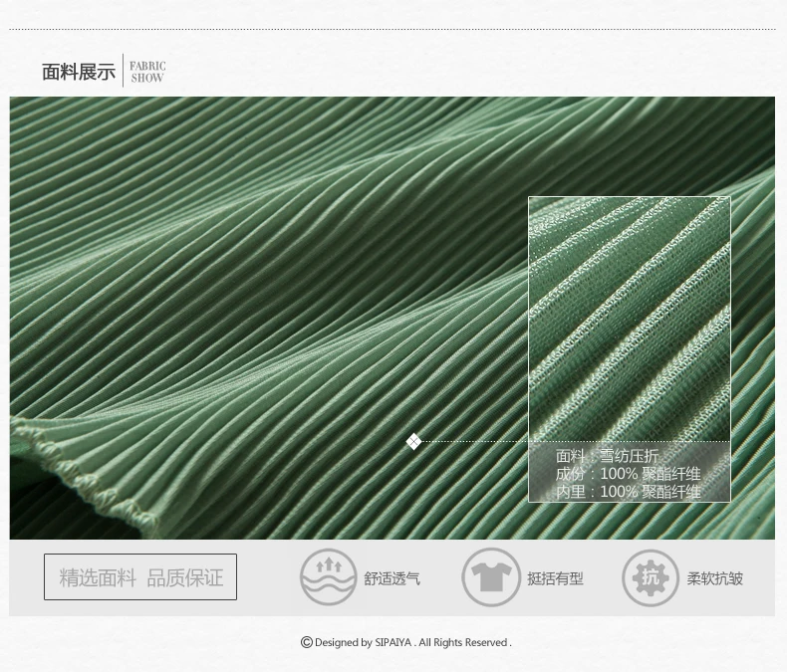The width and height of the screenshot is (787, 672).
Task: Click the 面料：雪纺压折 line
Action: (608, 456)
